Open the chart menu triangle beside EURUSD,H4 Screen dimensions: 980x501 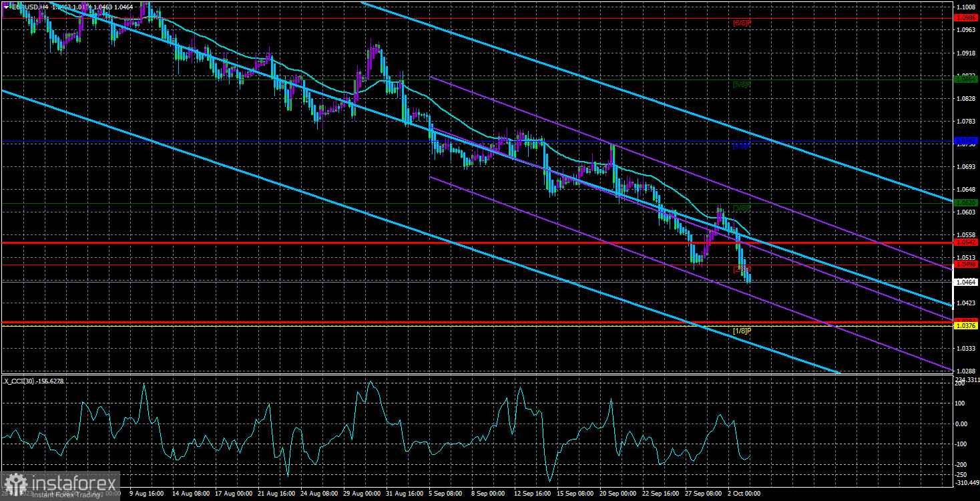[6, 6]
